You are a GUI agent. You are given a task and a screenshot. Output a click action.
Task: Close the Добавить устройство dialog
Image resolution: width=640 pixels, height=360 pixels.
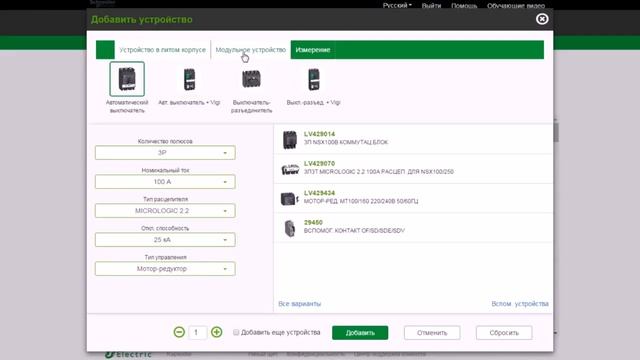tap(542, 19)
